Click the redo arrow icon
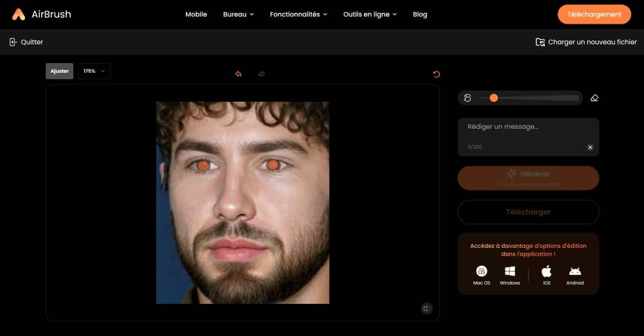 point(261,74)
